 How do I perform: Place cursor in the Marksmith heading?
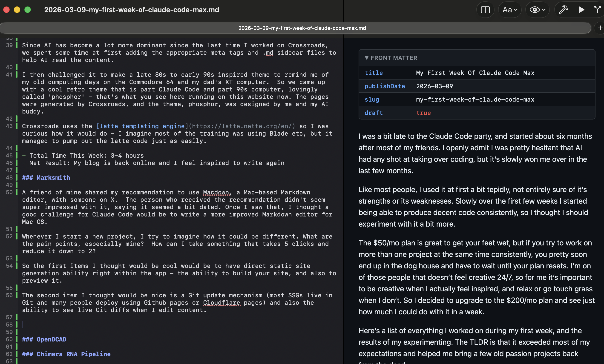53,178
